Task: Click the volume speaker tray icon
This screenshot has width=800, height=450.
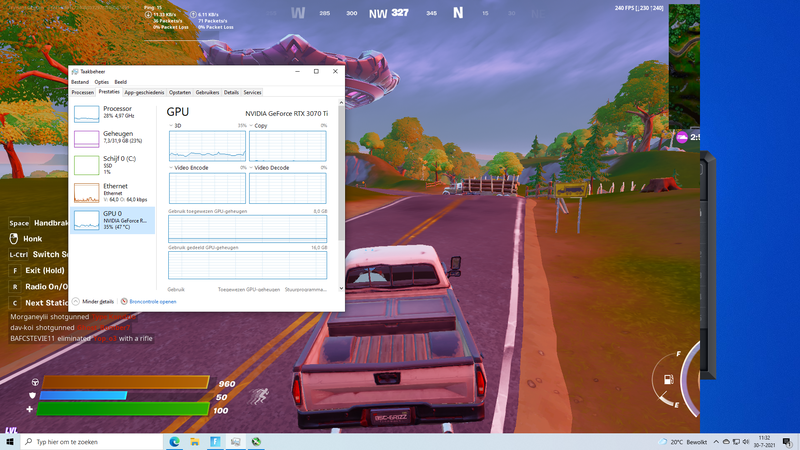Action: pyautogui.click(x=746, y=442)
